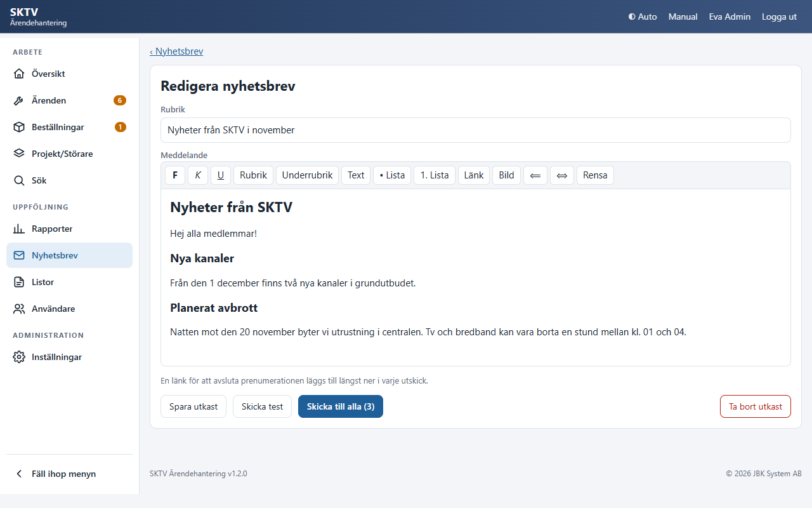The width and height of the screenshot is (812, 508).
Task: Open Nyhetsbrev via the envelope icon
Action: coord(19,255)
